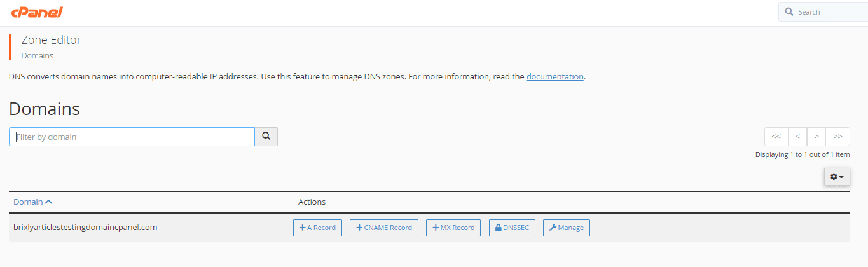
Task: Open the documentation link
Action: tap(555, 76)
